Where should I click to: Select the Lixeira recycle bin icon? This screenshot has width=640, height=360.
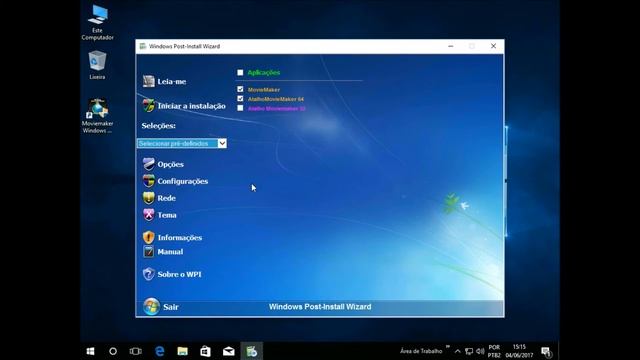click(97, 65)
